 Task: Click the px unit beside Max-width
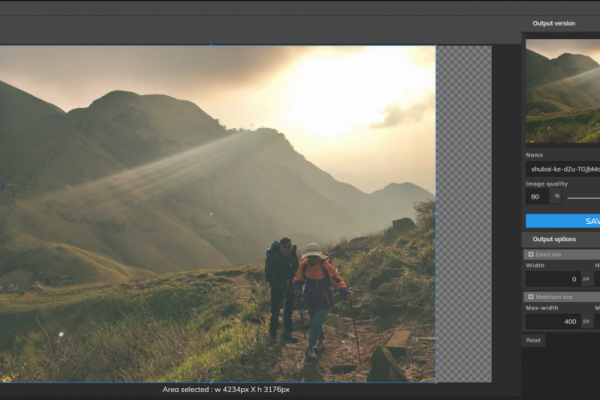tap(586, 322)
